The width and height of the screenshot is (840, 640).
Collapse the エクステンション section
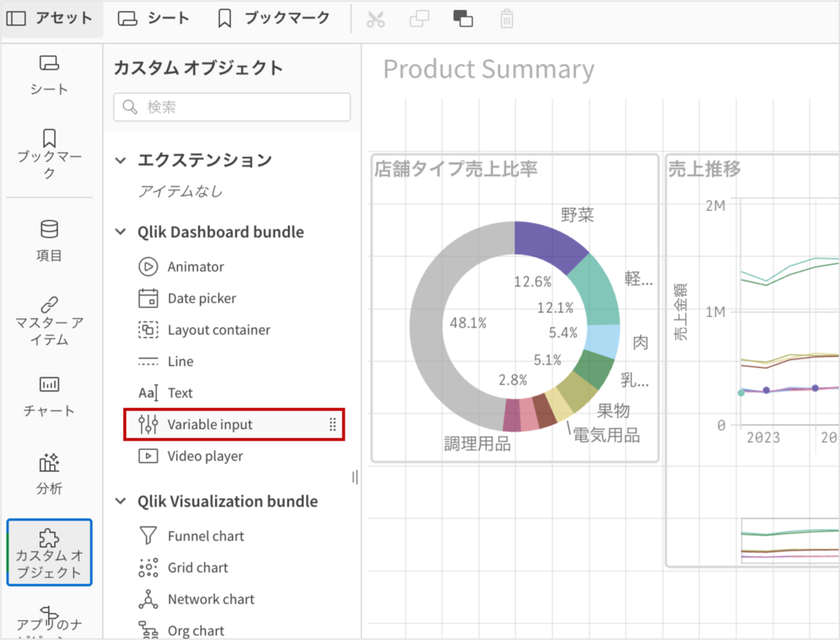click(x=121, y=160)
